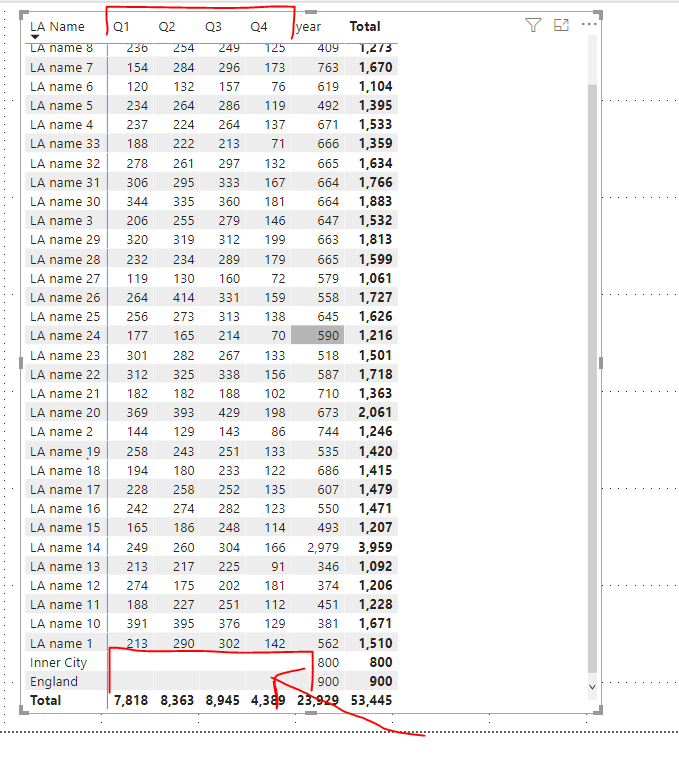Image resolution: width=679 pixels, height=764 pixels.
Task: Click the 900 year value for England
Action: pos(328,681)
